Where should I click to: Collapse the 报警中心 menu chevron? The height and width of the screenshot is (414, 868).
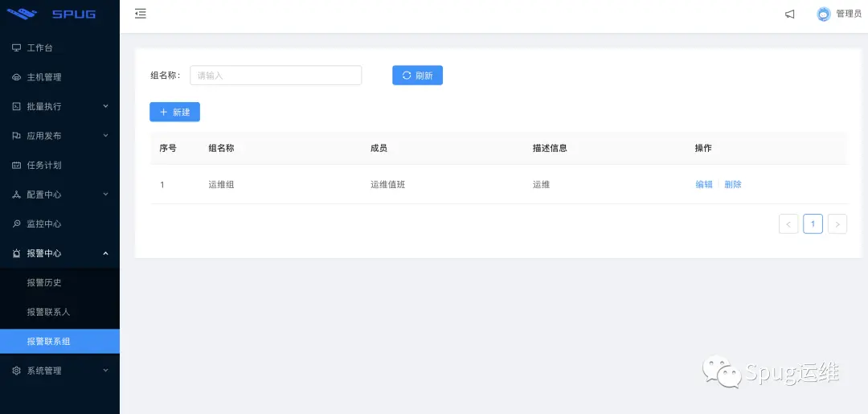pyautogui.click(x=106, y=253)
